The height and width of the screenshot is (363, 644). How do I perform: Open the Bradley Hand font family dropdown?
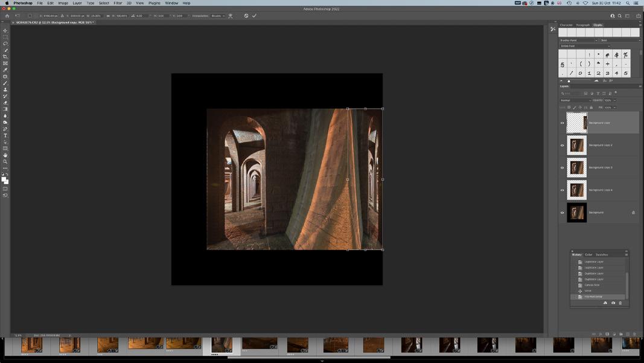[x=578, y=40]
